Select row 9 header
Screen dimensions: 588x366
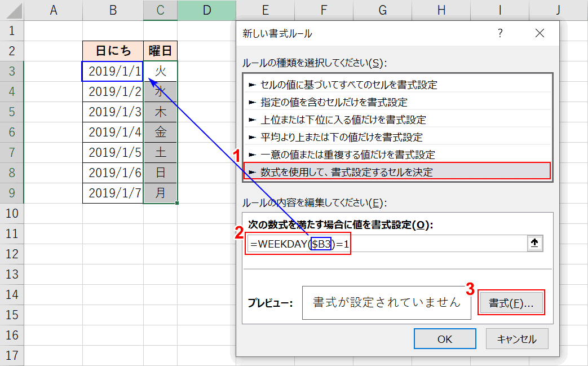tap(12, 193)
